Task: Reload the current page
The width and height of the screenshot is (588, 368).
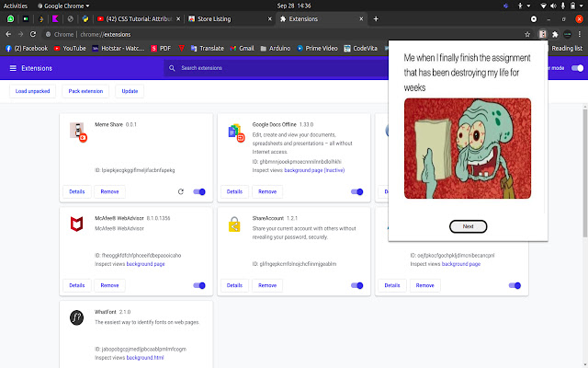Action: pyautogui.click(x=33, y=34)
